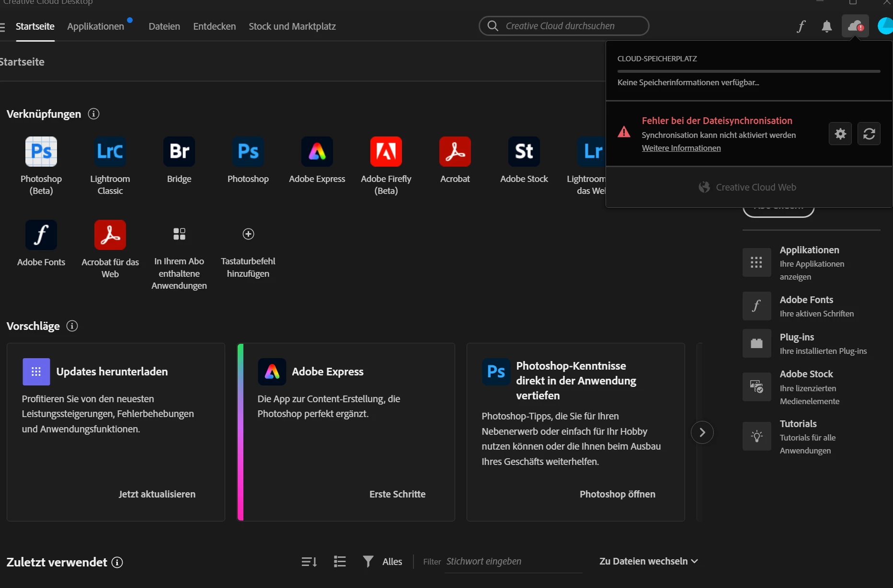Open the notifications bell icon
893x588 pixels.
click(827, 26)
